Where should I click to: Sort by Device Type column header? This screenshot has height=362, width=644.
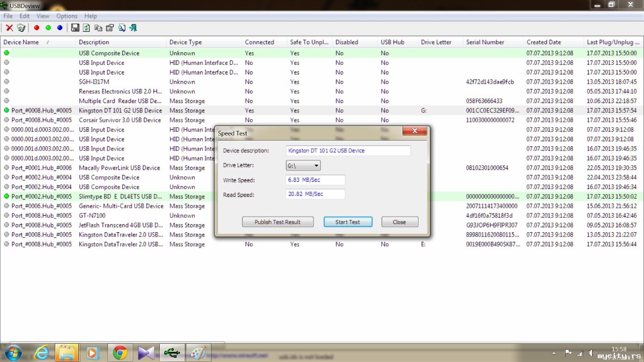pyautogui.click(x=204, y=42)
